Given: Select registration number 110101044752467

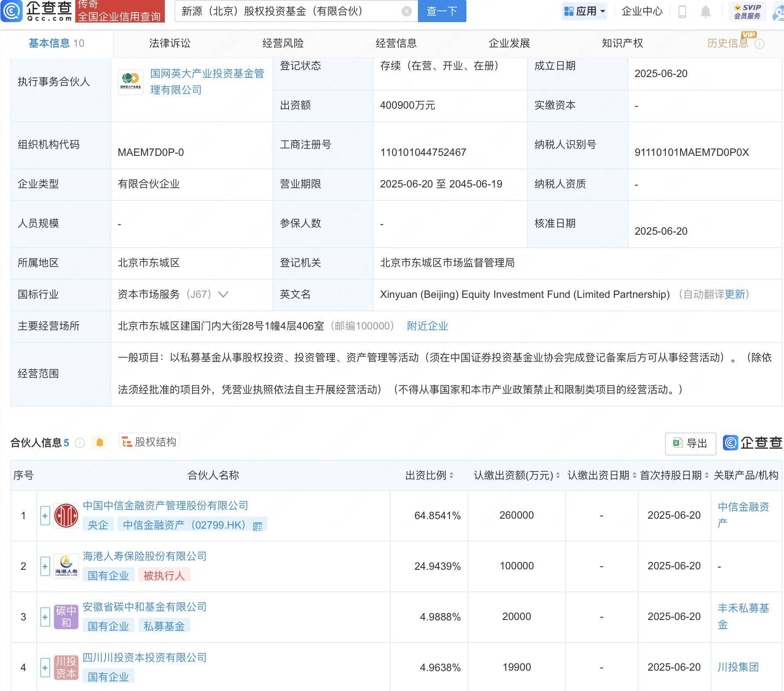Looking at the screenshot, I should pos(423,152).
